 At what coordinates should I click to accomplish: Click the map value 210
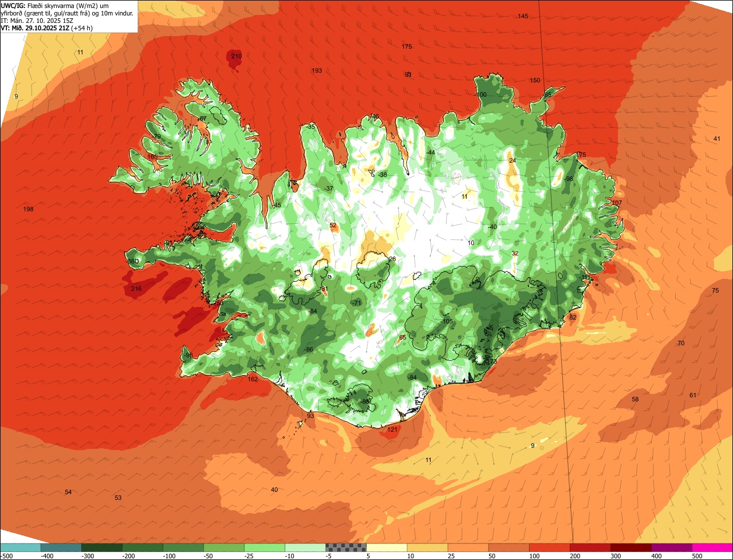point(237,56)
